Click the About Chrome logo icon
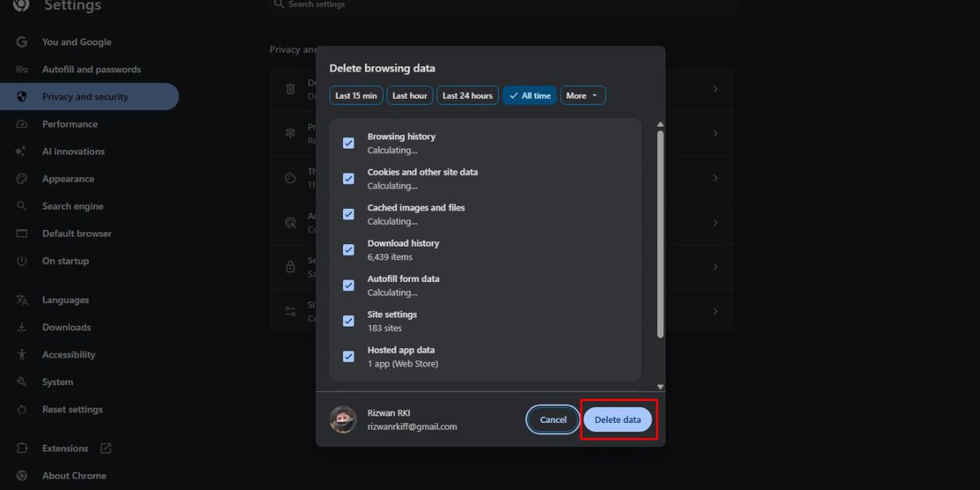 22,475
